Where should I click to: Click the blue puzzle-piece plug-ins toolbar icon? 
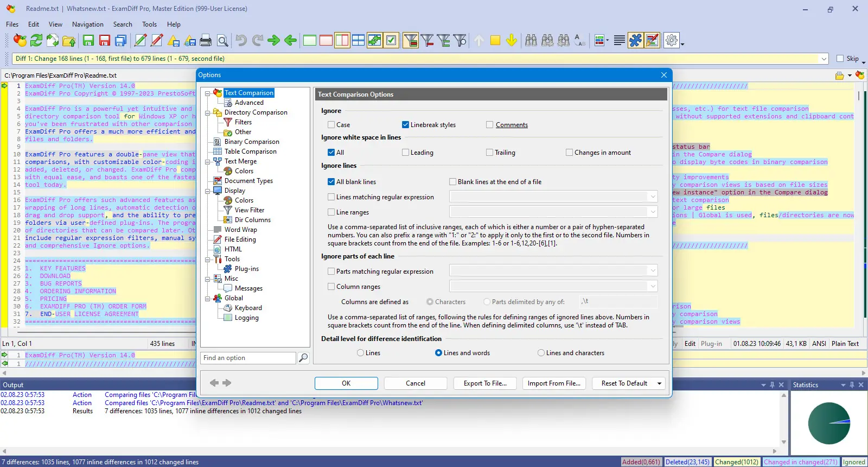635,40
